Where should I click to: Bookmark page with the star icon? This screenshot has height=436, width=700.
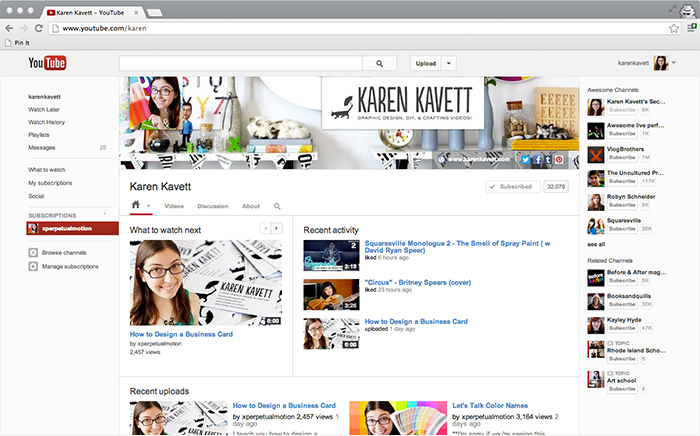674,29
